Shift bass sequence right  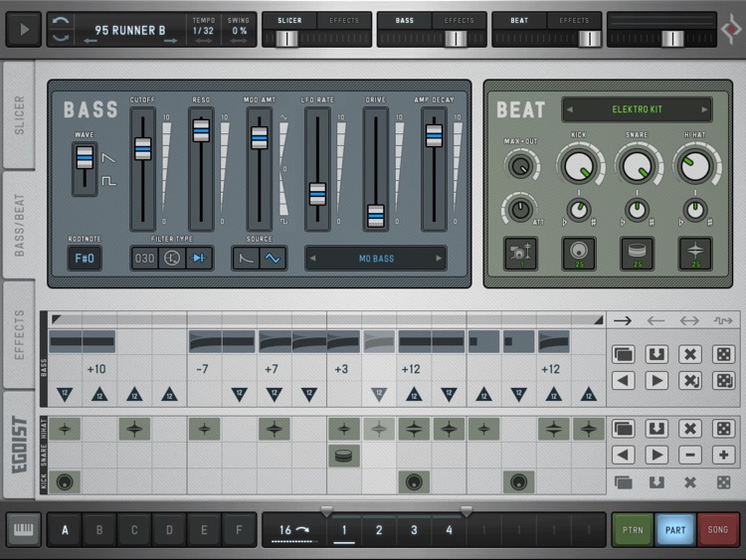click(x=656, y=381)
